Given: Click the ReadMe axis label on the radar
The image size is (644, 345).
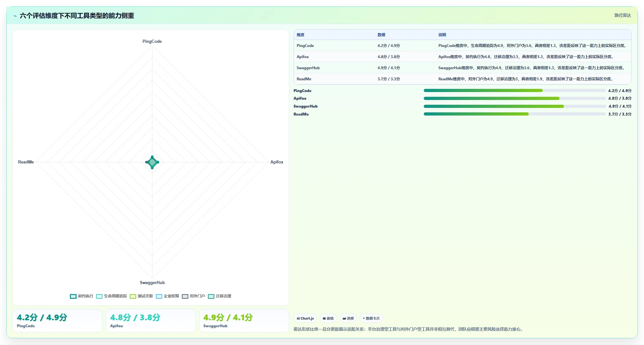Looking at the screenshot, I should point(26,162).
